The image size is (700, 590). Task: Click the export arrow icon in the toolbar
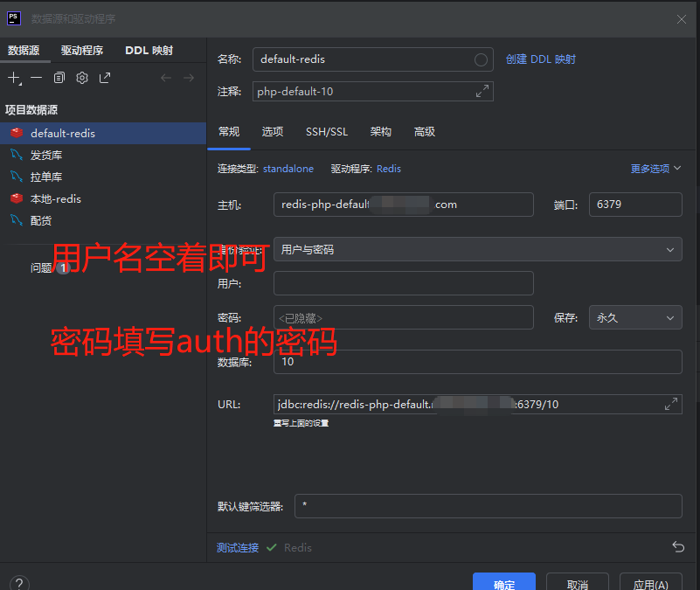tap(105, 78)
